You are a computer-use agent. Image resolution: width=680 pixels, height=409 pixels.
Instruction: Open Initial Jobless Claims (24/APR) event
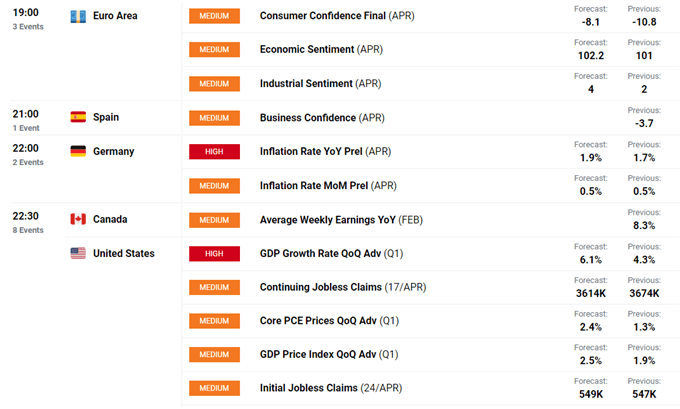point(331,388)
